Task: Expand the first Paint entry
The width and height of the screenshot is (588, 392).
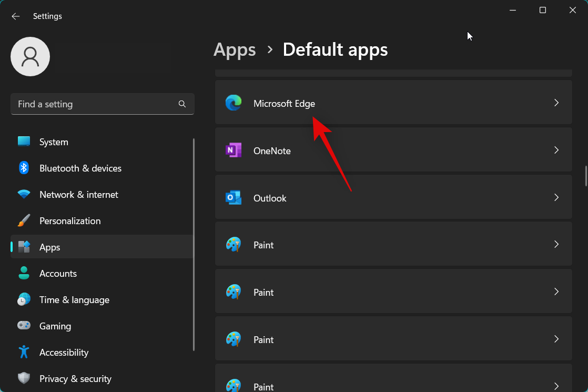Action: 556,244
